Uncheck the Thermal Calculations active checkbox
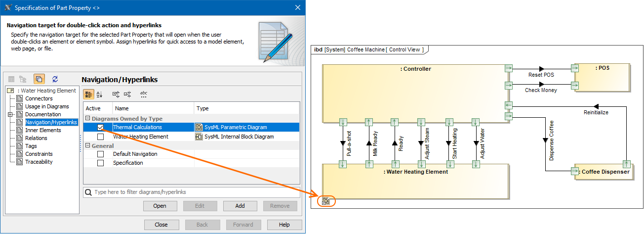The image size is (644, 234). coord(100,128)
